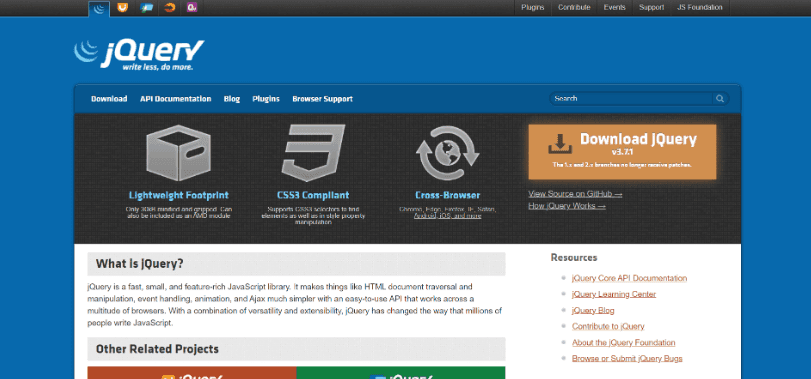
Task: Open the jQuery UI project icon
Action: tap(122, 7)
